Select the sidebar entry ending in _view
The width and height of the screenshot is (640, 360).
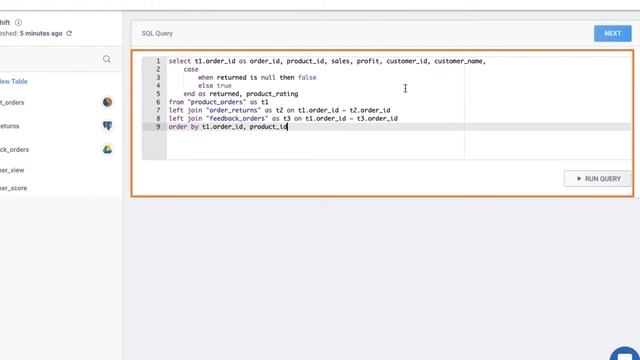[x=12, y=170]
